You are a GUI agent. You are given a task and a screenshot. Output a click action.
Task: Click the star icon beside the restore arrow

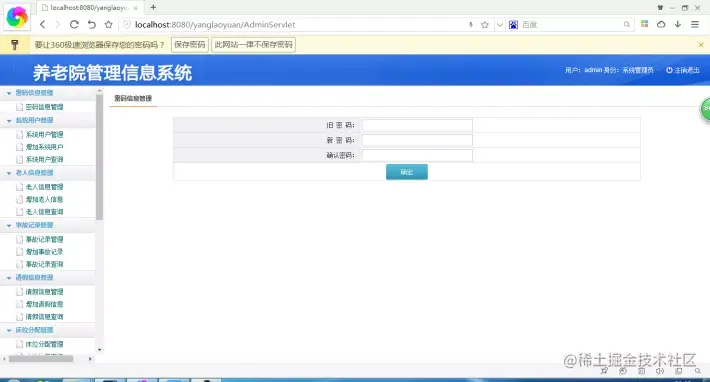pyautogui.click(x=108, y=24)
